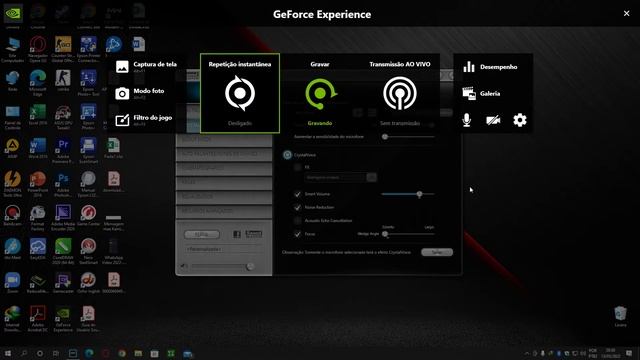The width and height of the screenshot is (640, 360).
Task: Open Cortana circle on taskbar
Action: coord(40,353)
